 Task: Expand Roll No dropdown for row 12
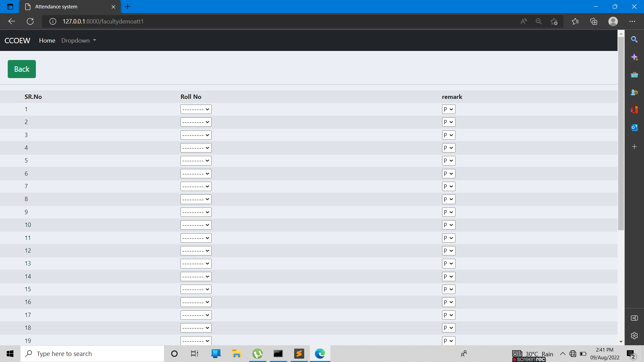[x=196, y=251]
